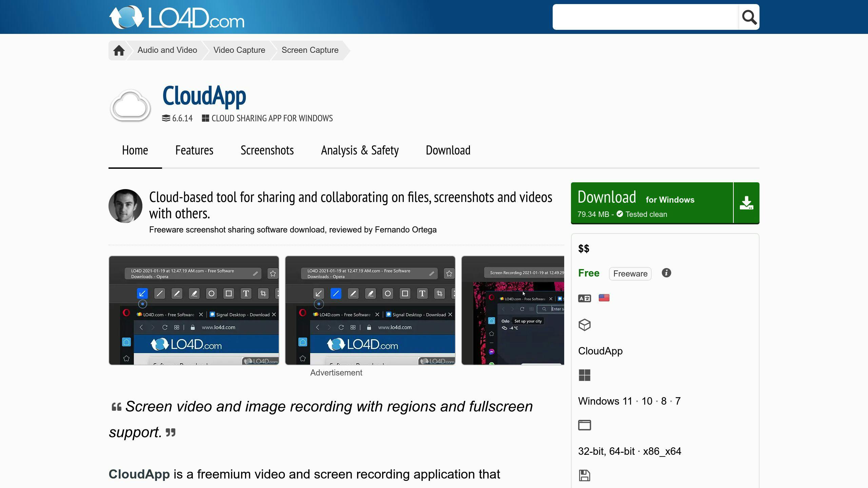Open the second CloudApp screenshot thumbnail
Viewport: 868px width, 488px height.
point(370,310)
